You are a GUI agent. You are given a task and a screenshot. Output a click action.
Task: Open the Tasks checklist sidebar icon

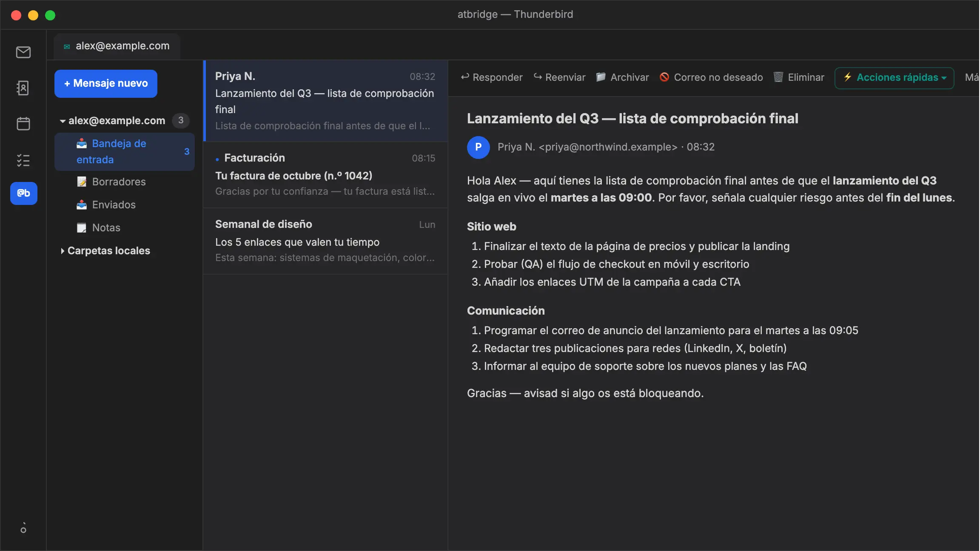[x=23, y=160]
